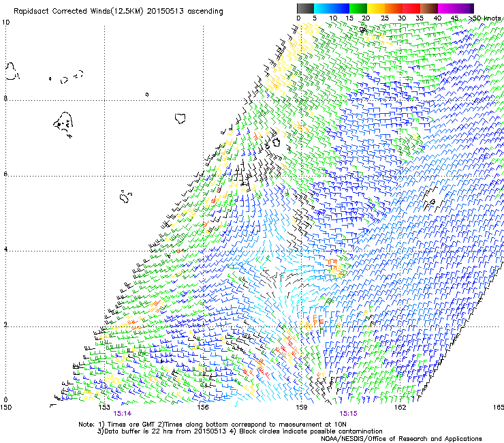The image size is (504, 443).
Task: Click the purple '15:14' time label
Action: (123, 414)
